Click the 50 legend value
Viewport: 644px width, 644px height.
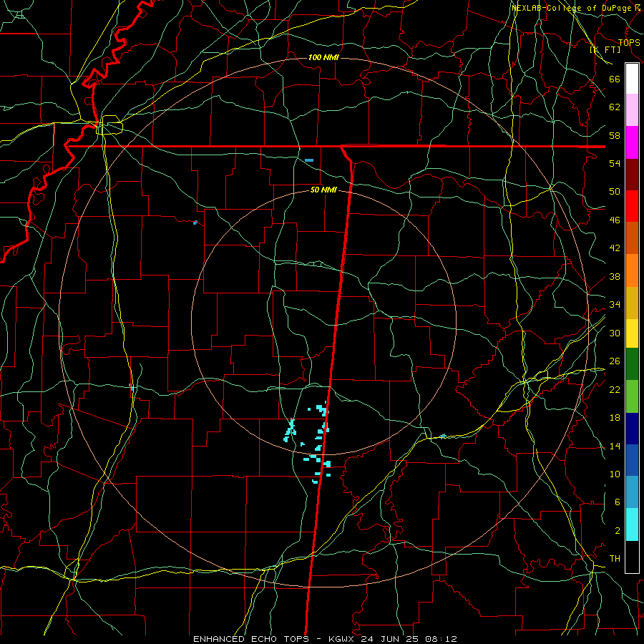coord(615,192)
